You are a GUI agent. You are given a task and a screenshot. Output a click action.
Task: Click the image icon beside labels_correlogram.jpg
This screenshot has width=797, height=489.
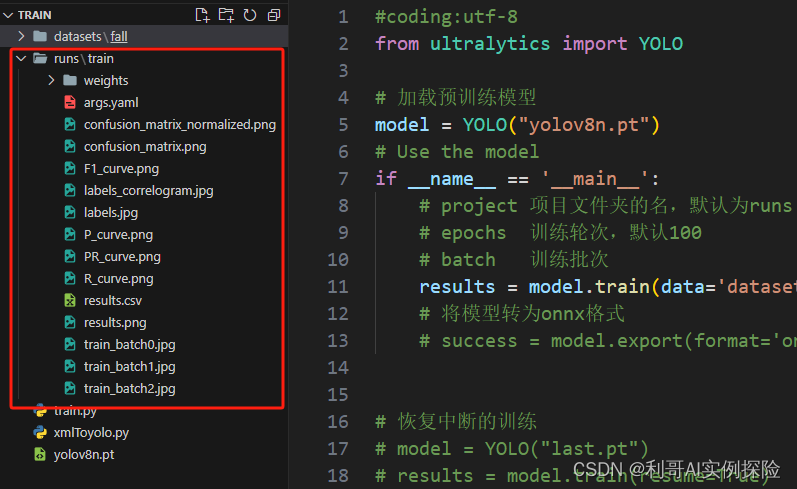(x=70, y=190)
